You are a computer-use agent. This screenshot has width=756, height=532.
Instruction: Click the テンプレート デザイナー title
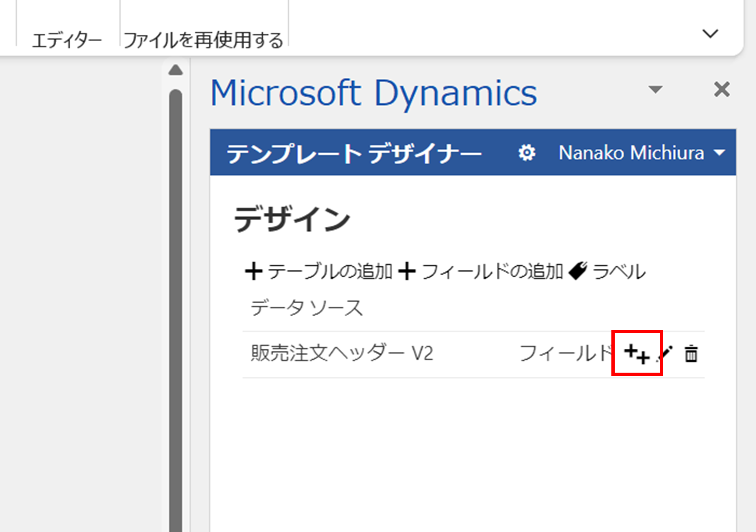[354, 153]
